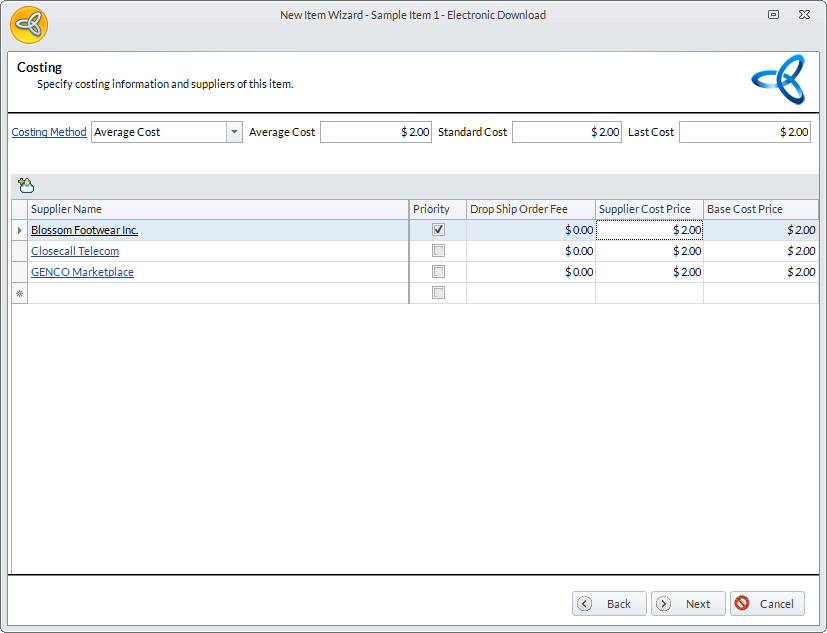This screenshot has width=827, height=633.
Task: Click the add supplier icon above grid
Action: coord(26,185)
